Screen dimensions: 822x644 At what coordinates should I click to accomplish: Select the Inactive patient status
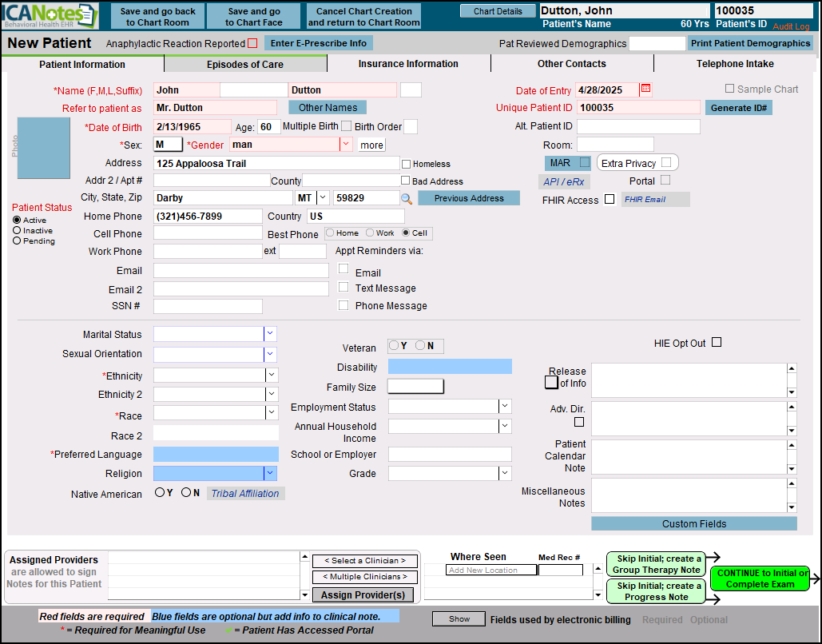pos(17,231)
